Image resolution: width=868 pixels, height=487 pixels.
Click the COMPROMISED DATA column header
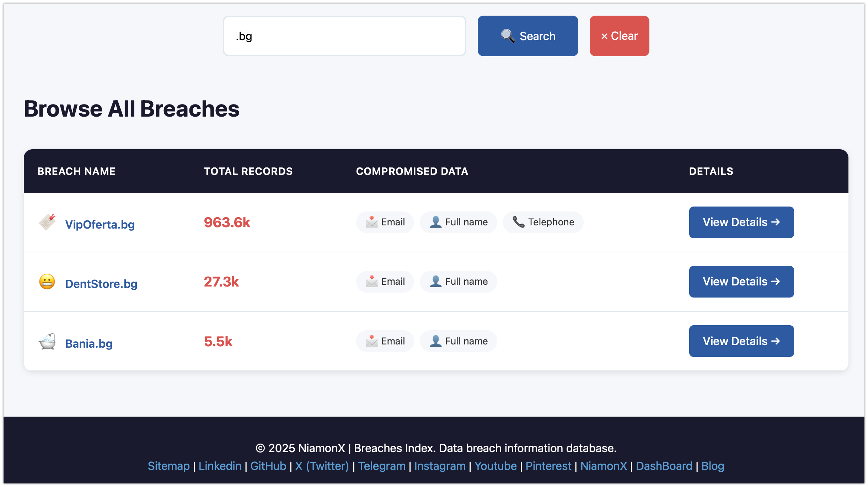click(412, 171)
